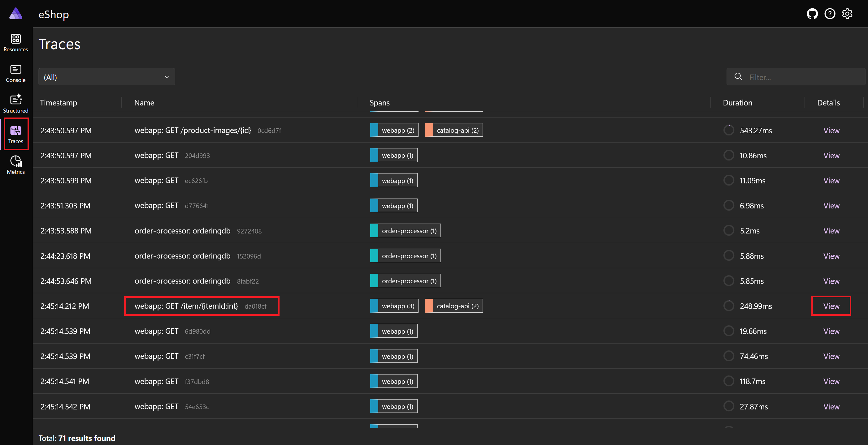Viewport: 868px width, 445px height.
Task: Click trace id 6d980dd
Action: point(197,331)
